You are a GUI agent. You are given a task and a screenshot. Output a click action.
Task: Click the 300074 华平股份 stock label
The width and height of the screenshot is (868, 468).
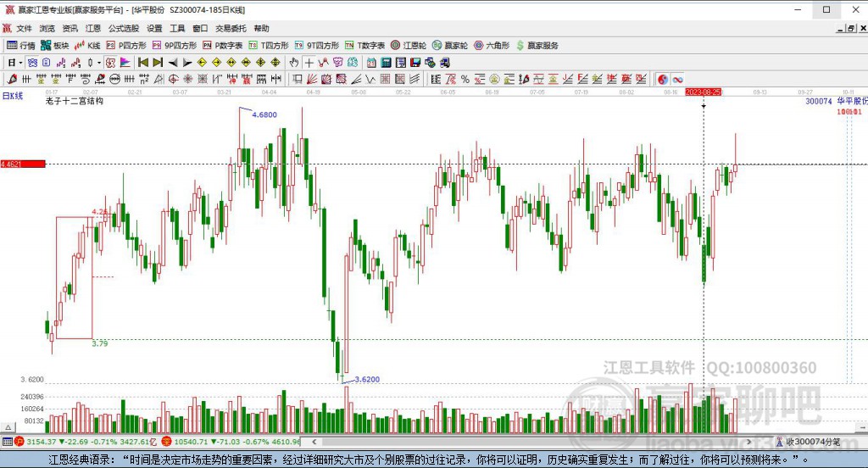[x=837, y=101]
